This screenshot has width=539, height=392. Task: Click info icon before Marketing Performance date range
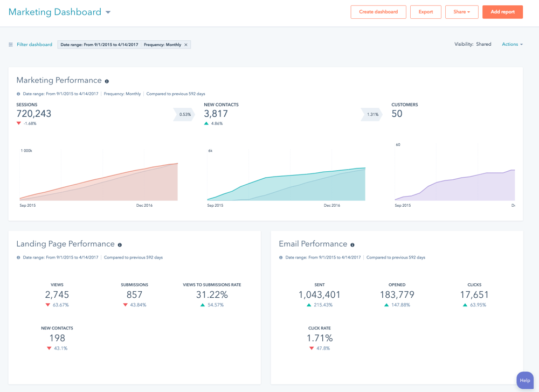[19, 94]
